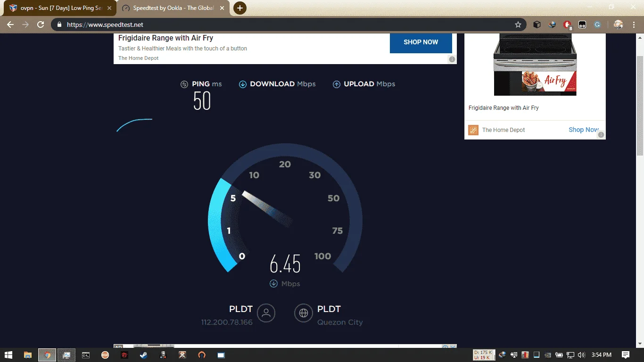
Task: Open the black cube extension
Action: pyautogui.click(x=537, y=25)
